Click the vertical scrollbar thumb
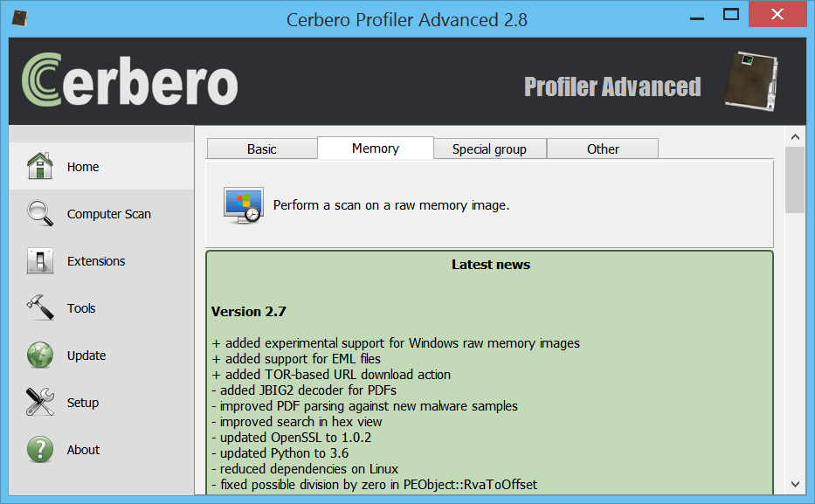The image size is (815, 504). pyautogui.click(x=795, y=180)
